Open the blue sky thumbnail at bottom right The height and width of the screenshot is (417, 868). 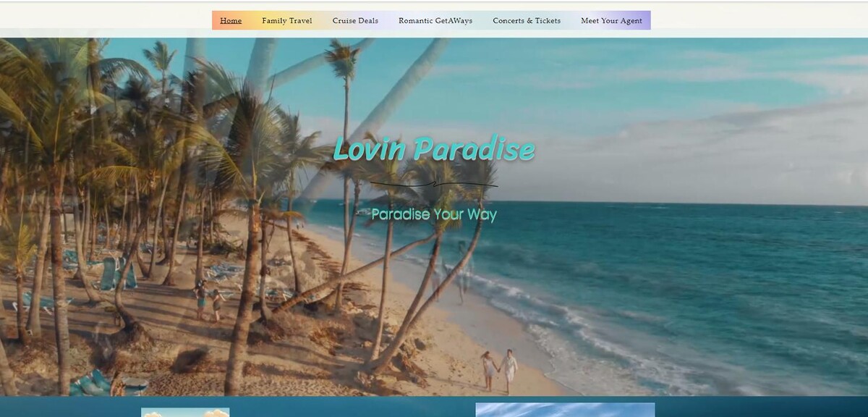coord(565,410)
